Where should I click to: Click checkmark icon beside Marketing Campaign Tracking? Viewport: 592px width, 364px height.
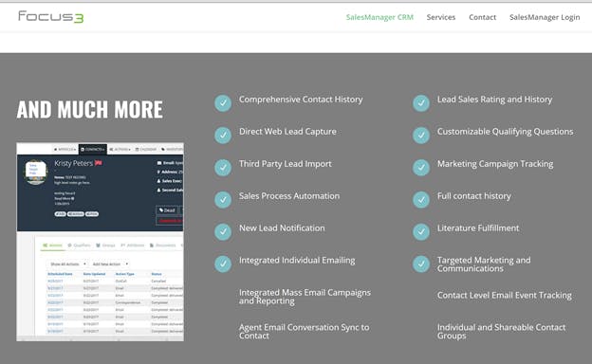click(x=421, y=168)
